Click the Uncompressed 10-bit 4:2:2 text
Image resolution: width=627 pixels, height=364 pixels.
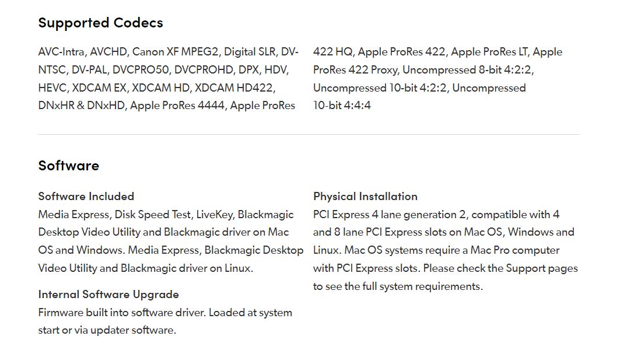(380, 88)
